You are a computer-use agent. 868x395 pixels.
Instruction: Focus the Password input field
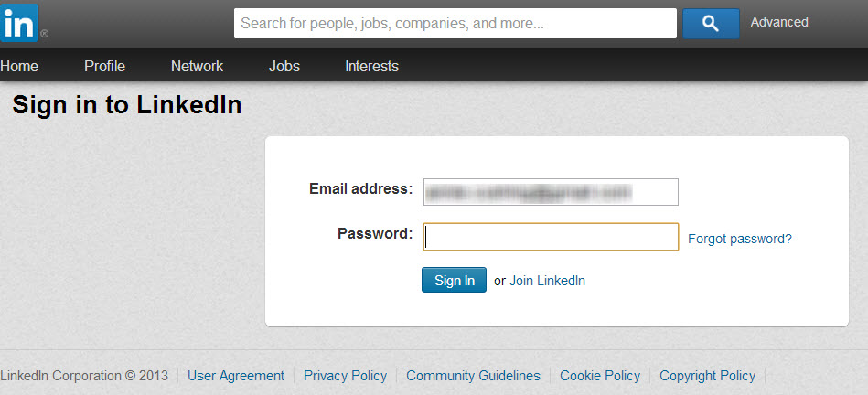point(550,237)
